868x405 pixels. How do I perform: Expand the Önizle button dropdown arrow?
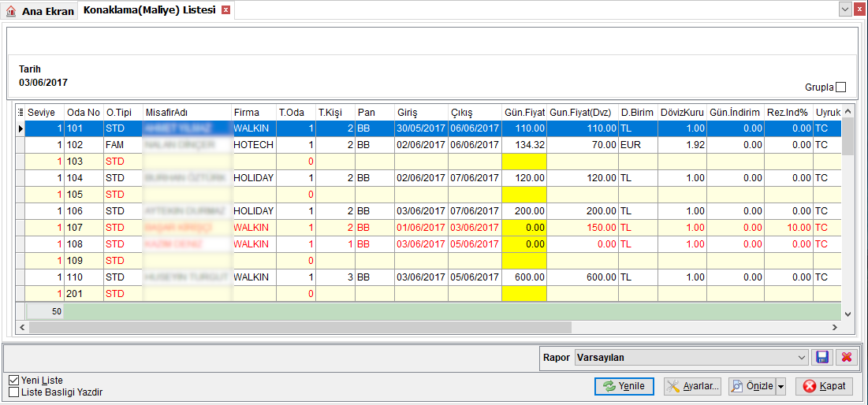[x=780, y=386]
